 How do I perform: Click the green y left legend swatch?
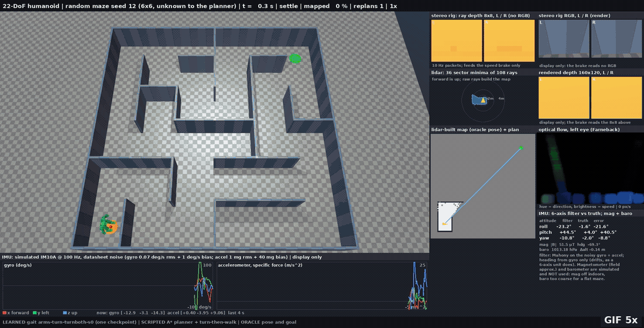click(x=35, y=313)
